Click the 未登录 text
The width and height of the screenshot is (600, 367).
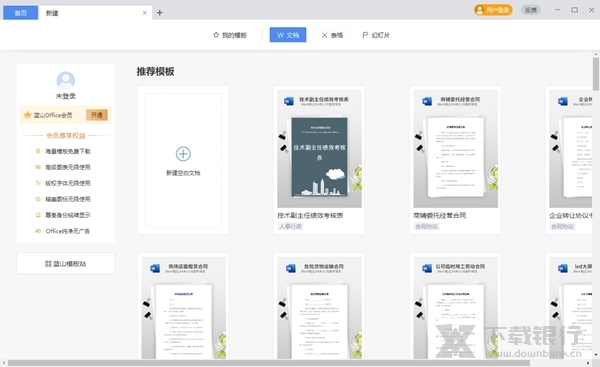coord(65,96)
